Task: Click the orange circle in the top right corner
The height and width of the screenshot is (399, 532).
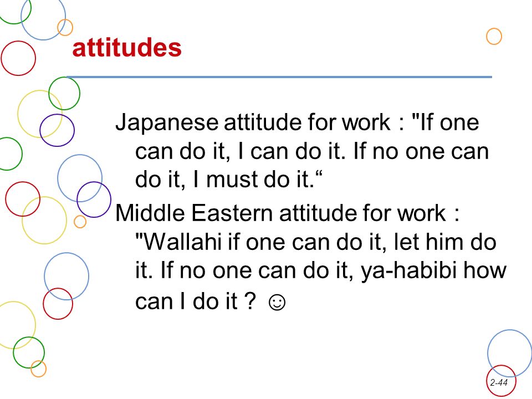Action: [494, 37]
